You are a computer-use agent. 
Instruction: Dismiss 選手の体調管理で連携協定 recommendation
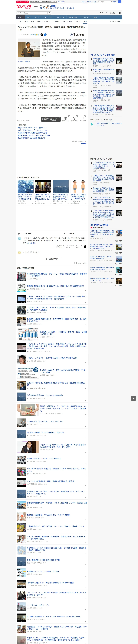point(86,279)
